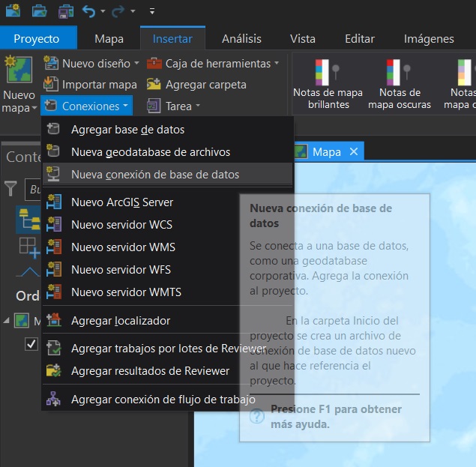The image size is (476, 467).
Task: Click the New Project icon in quick access toolbar
Action: (13, 11)
